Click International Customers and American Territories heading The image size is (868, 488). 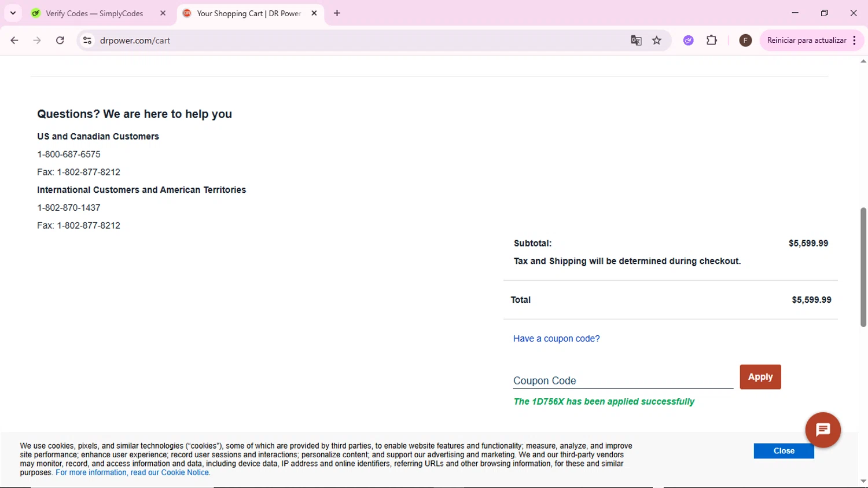[142, 190]
